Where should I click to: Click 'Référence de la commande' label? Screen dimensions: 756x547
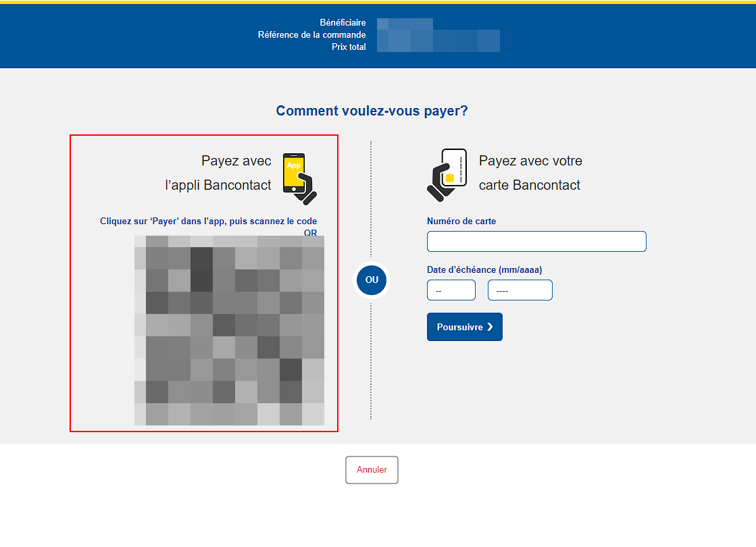pos(311,34)
